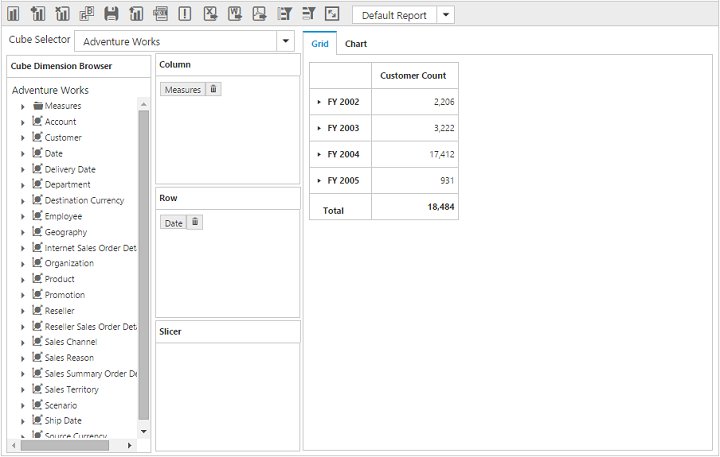720x457 pixels.
Task: Expand the Customer dimension node
Action: tap(22, 138)
